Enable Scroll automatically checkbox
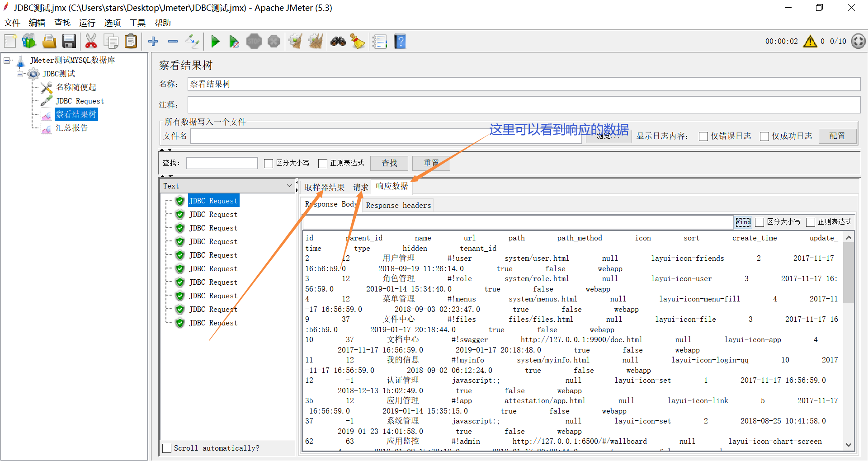868x461 pixels. coord(167,448)
